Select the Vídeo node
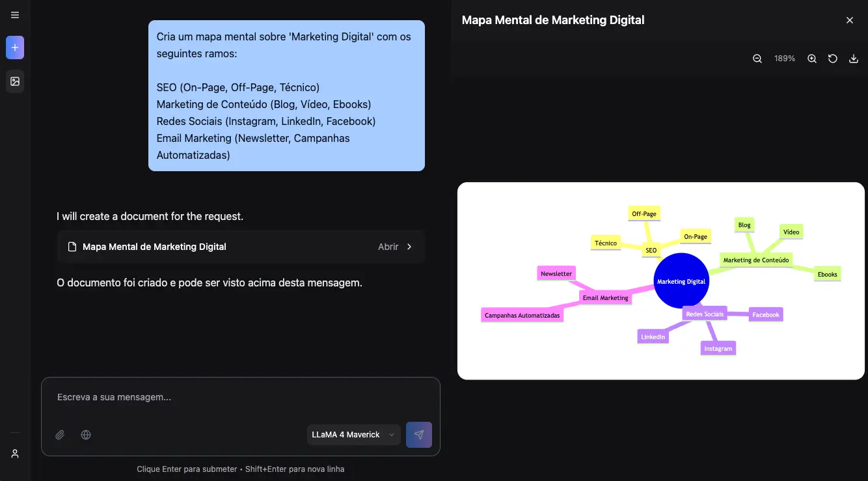Image resolution: width=868 pixels, height=481 pixels. tap(791, 232)
